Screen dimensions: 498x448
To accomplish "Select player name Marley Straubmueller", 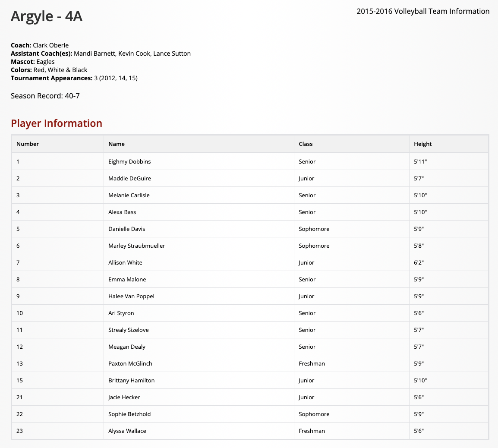I will coord(136,246).
